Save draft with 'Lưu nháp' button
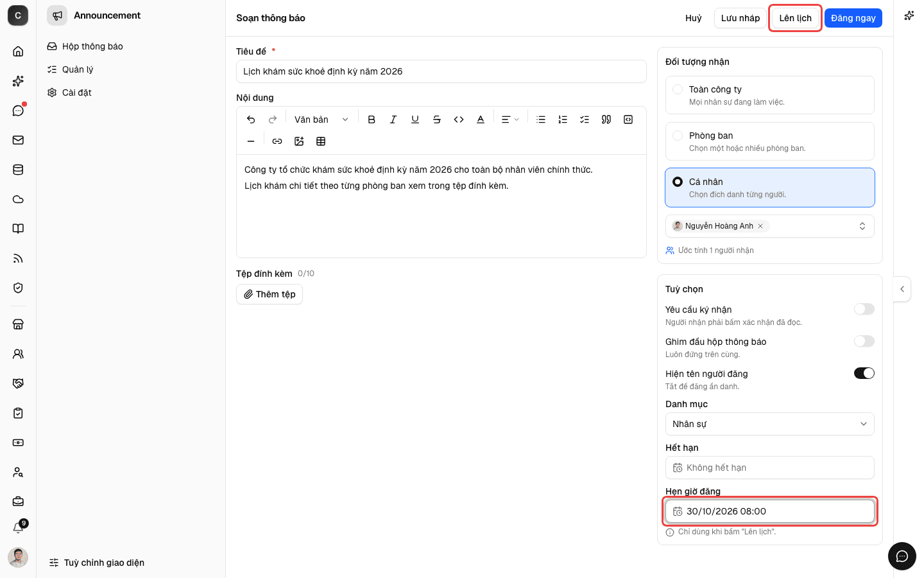The width and height of the screenshot is (924, 578). click(740, 18)
